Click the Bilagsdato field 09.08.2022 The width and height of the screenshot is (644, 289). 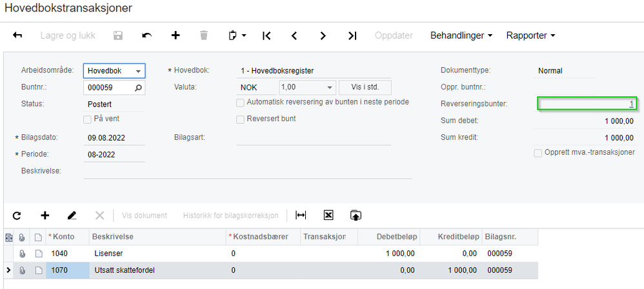pyautogui.click(x=114, y=138)
